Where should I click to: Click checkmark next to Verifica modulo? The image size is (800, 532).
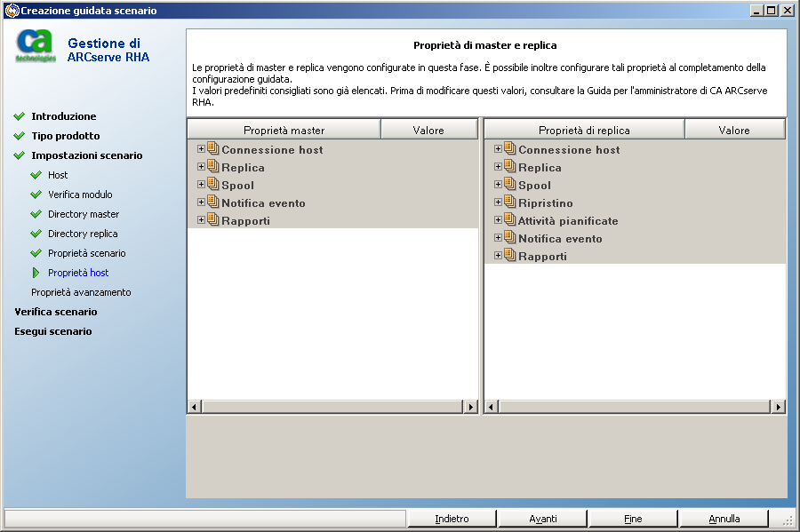[x=36, y=195]
